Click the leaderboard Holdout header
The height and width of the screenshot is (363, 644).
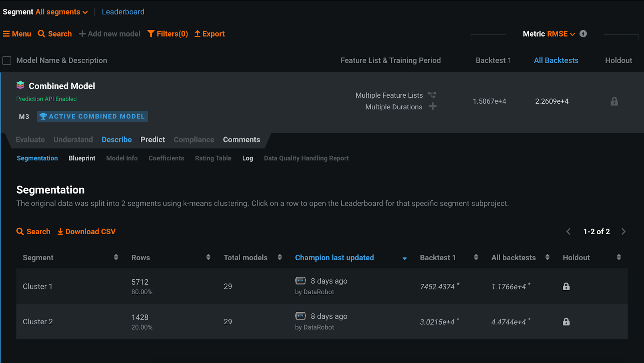(619, 60)
